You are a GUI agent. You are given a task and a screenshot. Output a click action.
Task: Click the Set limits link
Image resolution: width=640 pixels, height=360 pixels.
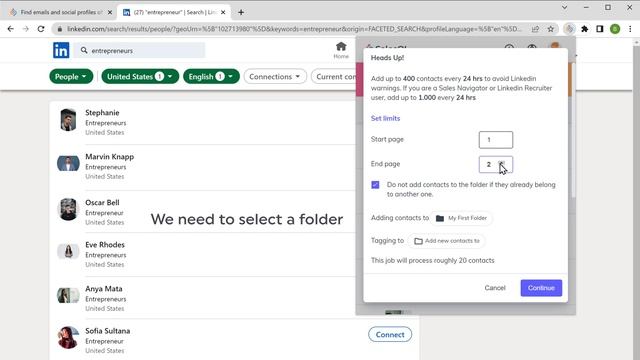pyautogui.click(x=385, y=118)
